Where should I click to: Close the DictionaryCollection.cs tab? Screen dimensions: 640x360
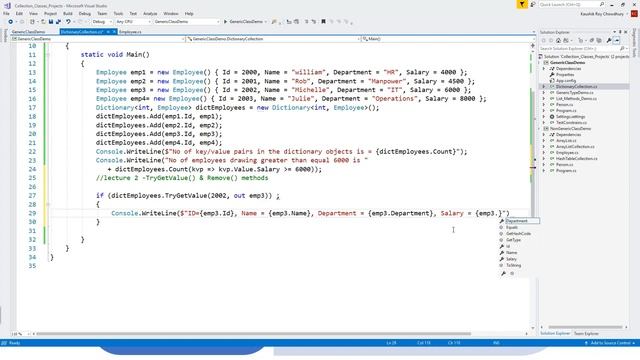[114, 31]
